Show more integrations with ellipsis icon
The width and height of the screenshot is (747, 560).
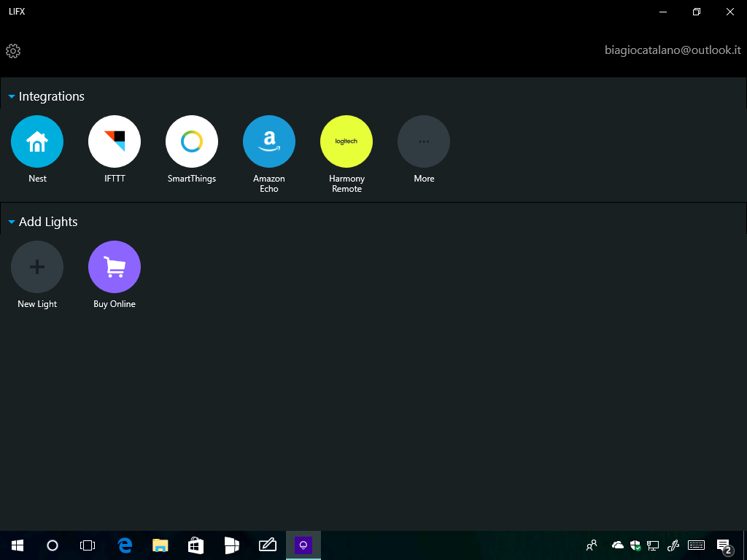(x=424, y=141)
